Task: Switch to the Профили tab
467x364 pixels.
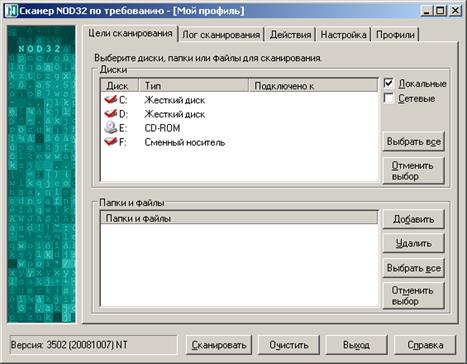Action: click(395, 35)
